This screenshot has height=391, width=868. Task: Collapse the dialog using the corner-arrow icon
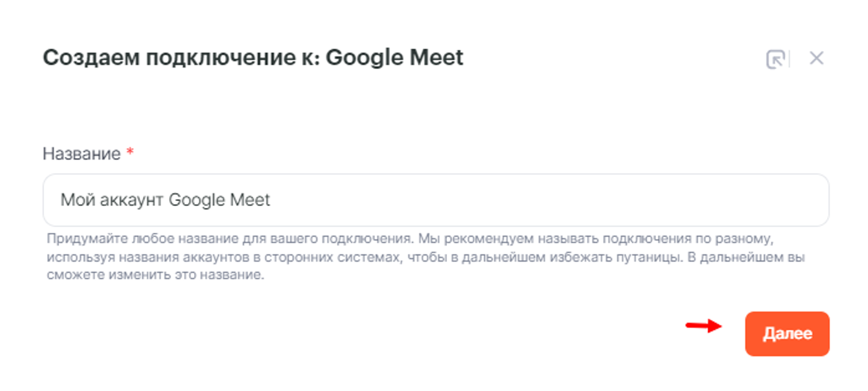775,59
